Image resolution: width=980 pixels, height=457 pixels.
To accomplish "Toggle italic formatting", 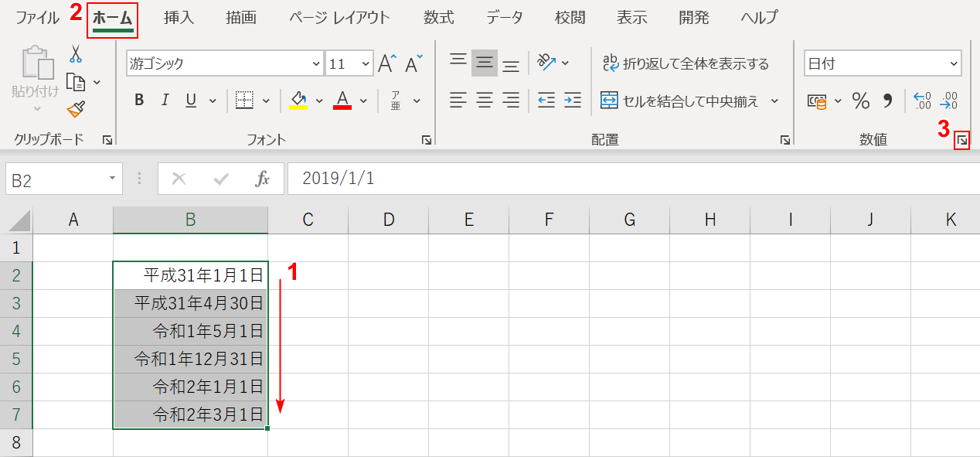I will click(x=165, y=100).
